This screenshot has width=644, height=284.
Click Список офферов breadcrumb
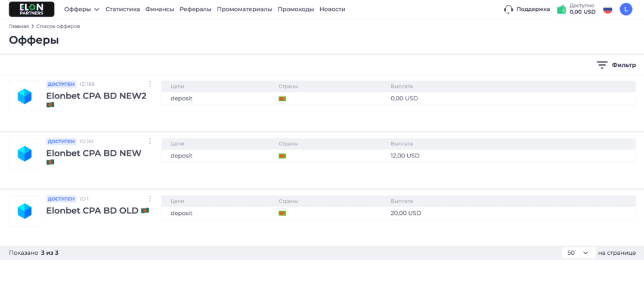[x=58, y=26]
